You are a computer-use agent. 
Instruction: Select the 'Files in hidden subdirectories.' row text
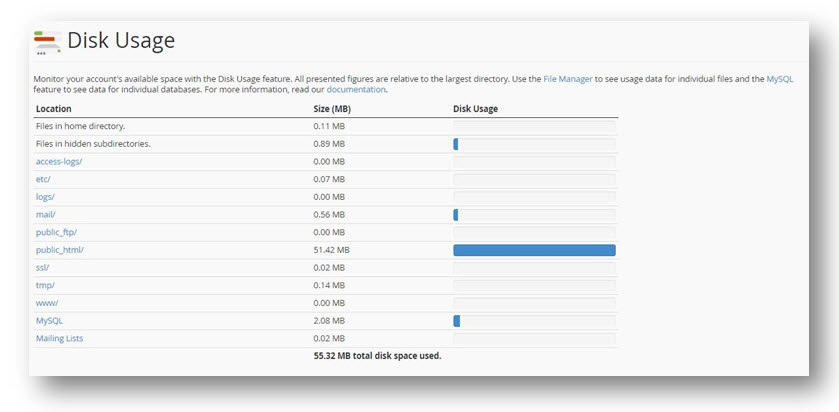pyautogui.click(x=93, y=144)
